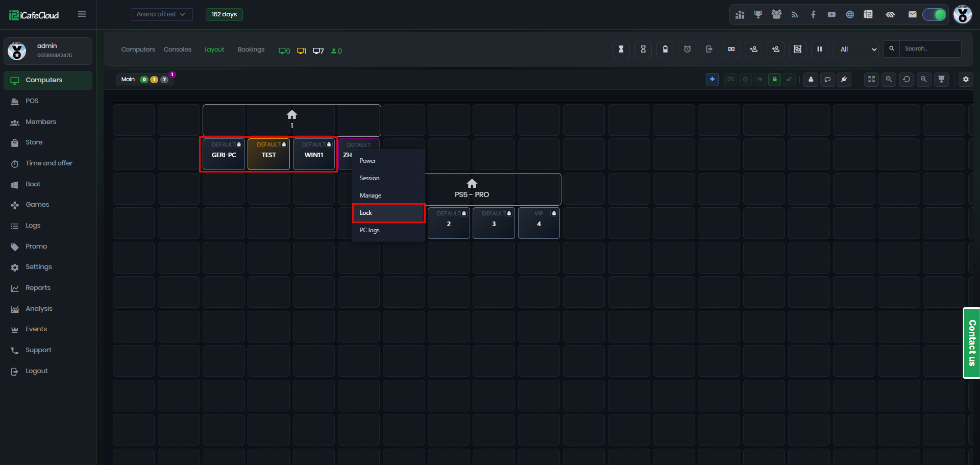Click the Contact us button
Image resolution: width=980 pixels, height=465 pixels.
971,342
